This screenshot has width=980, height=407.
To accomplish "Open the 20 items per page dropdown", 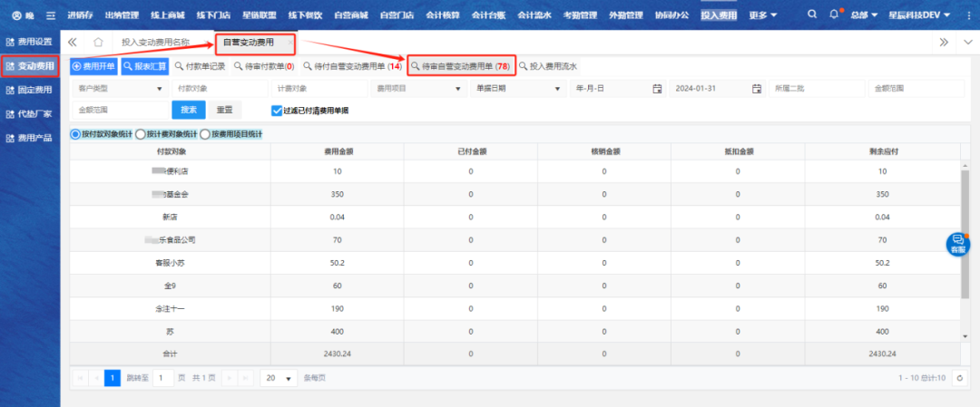I will click(x=279, y=378).
